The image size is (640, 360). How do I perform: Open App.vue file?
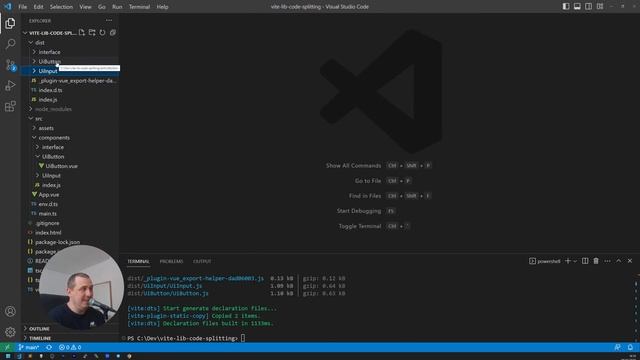(x=70, y=194)
